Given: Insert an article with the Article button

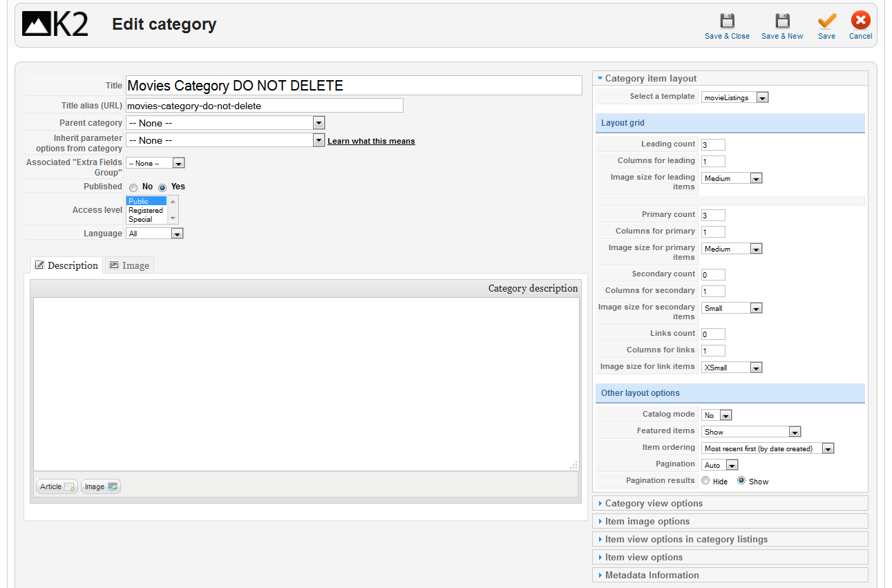Looking at the screenshot, I should click(x=57, y=486).
